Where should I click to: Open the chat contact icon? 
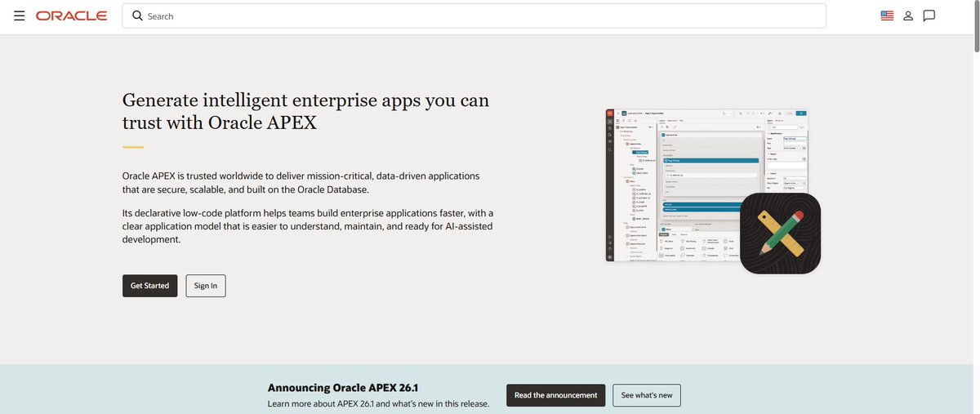click(x=929, y=16)
